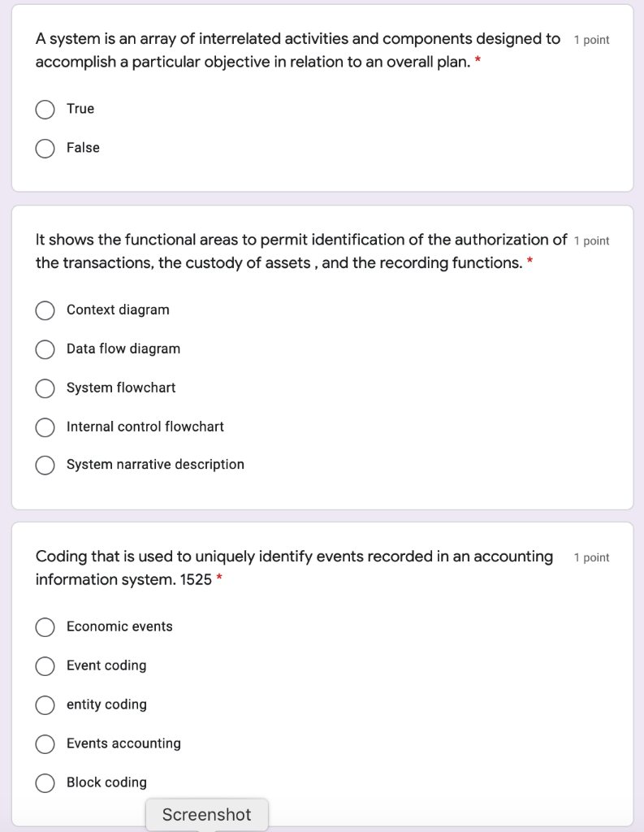The width and height of the screenshot is (644, 832).
Task: Pick the System flowchart option
Action: point(45,388)
